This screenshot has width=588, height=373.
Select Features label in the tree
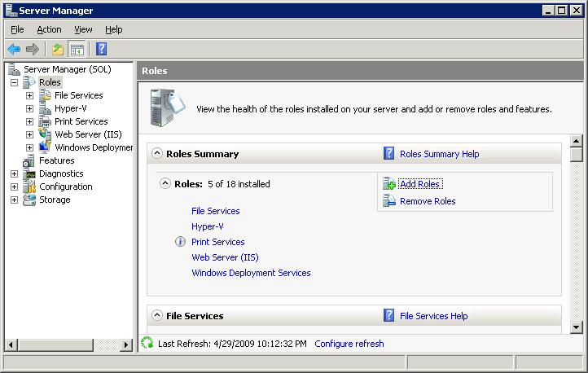pyautogui.click(x=57, y=160)
